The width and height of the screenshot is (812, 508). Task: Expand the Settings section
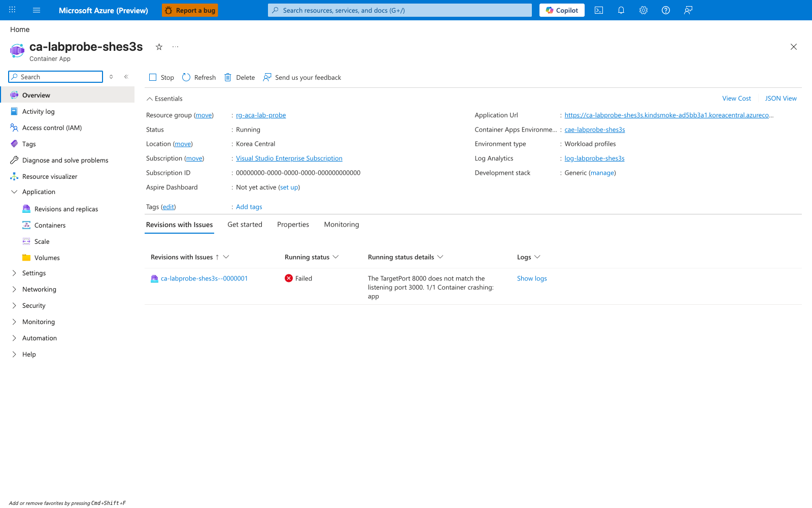click(14, 273)
